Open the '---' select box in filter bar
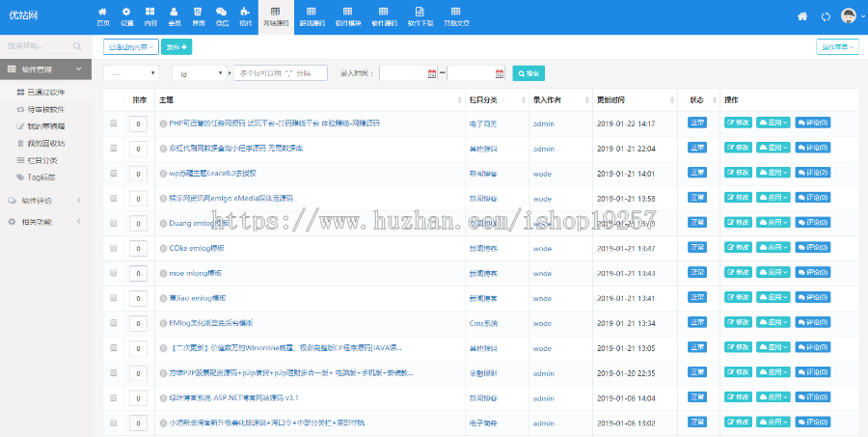 point(131,73)
